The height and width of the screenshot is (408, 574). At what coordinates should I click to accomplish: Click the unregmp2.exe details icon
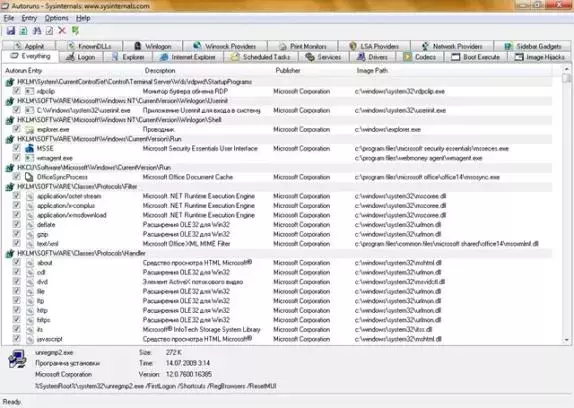[x=17, y=359]
